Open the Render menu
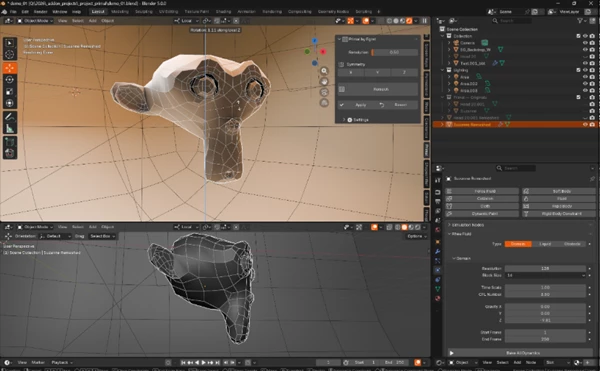The image size is (600, 371). click(x=40, y=12)
